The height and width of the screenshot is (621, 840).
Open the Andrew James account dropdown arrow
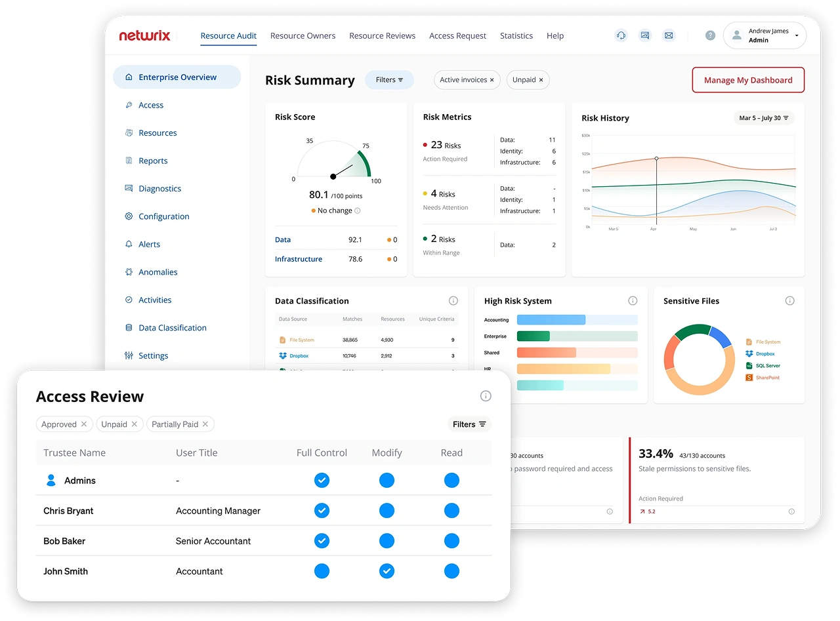click(797, 36)
